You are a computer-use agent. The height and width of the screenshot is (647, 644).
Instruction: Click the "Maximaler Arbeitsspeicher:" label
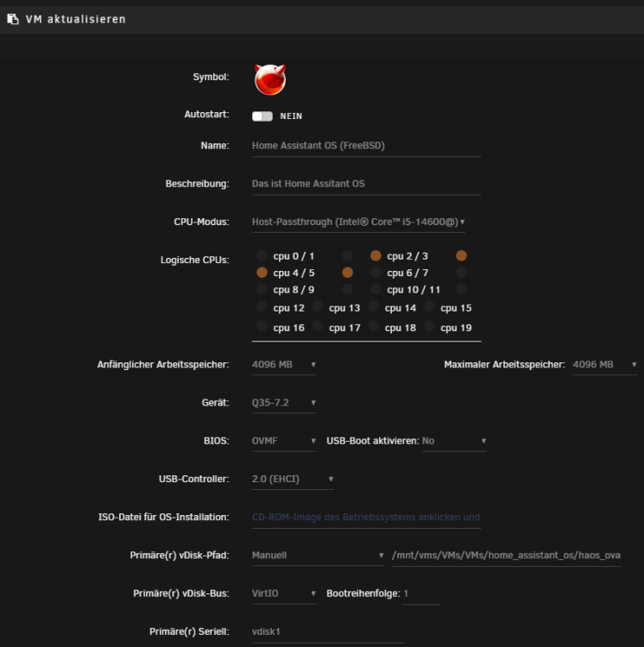(504, 365)
